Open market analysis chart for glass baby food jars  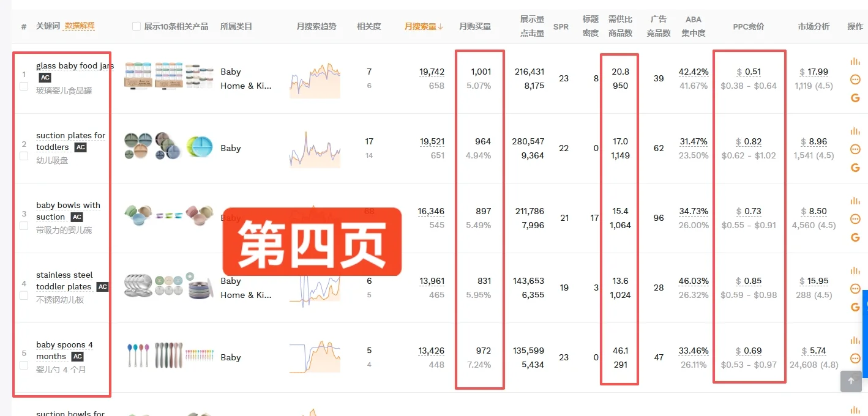click(855, 61)
